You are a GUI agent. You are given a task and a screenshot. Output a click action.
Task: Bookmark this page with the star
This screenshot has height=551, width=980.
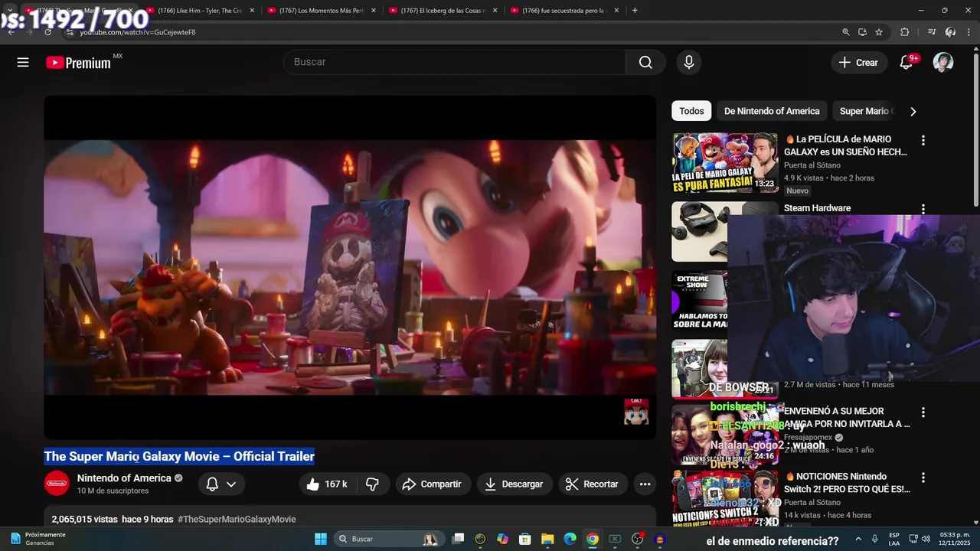879,32
